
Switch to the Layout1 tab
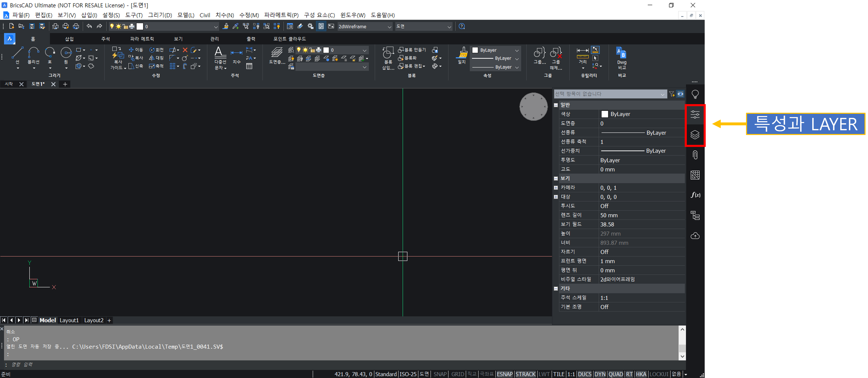coord(69,320)
